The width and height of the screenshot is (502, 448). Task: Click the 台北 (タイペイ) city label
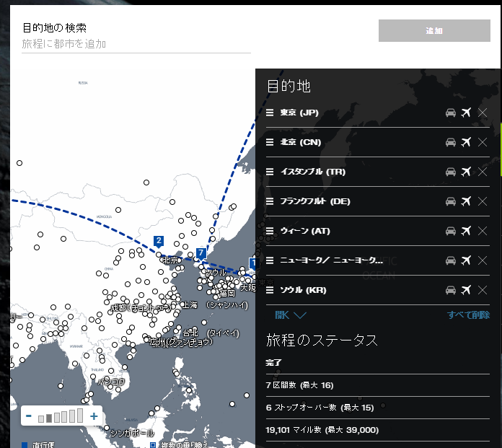click(x=211, y=333)
